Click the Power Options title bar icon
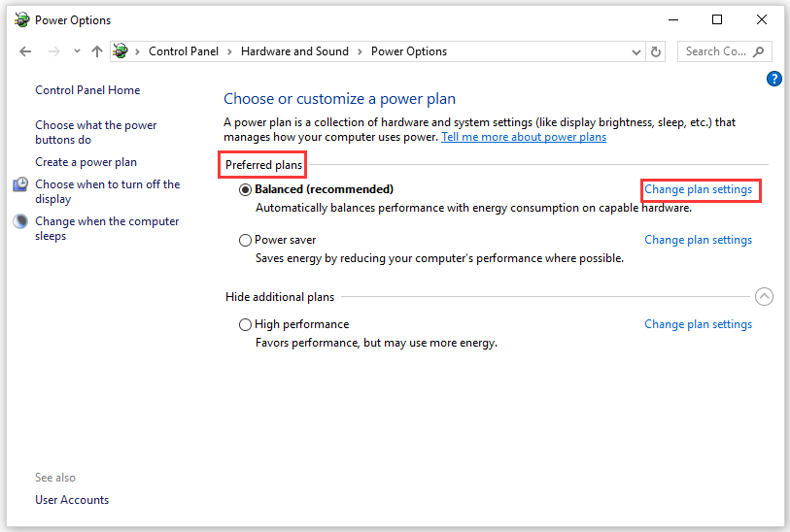 (21, 19)
